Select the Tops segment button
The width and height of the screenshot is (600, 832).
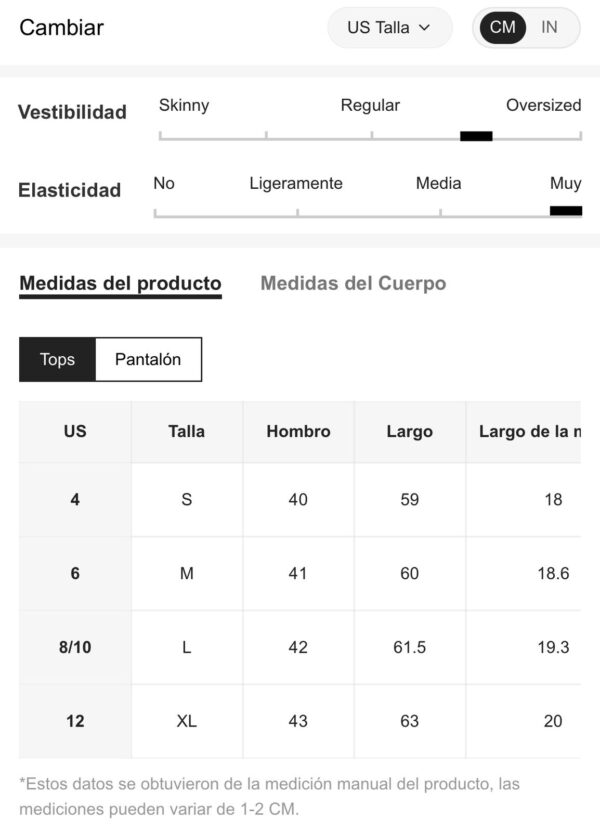[x=57, y=359]
